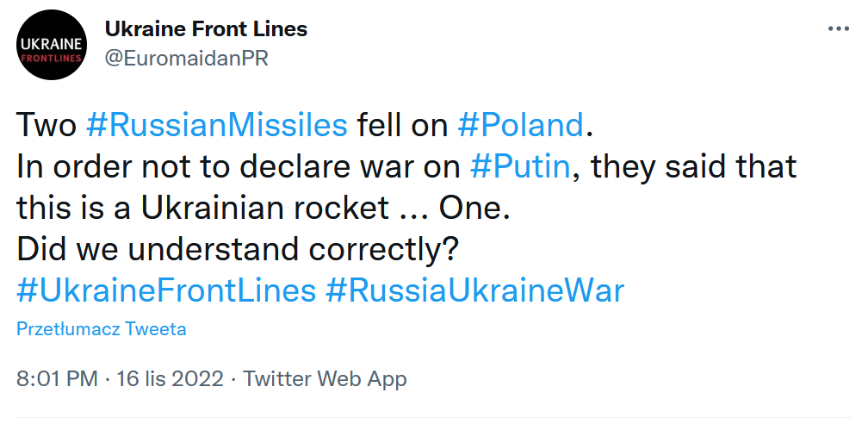Open the #Poland hashtag
Image resolution: width=868 pixels, height=424 pixels.
click(x=520, y=126)
